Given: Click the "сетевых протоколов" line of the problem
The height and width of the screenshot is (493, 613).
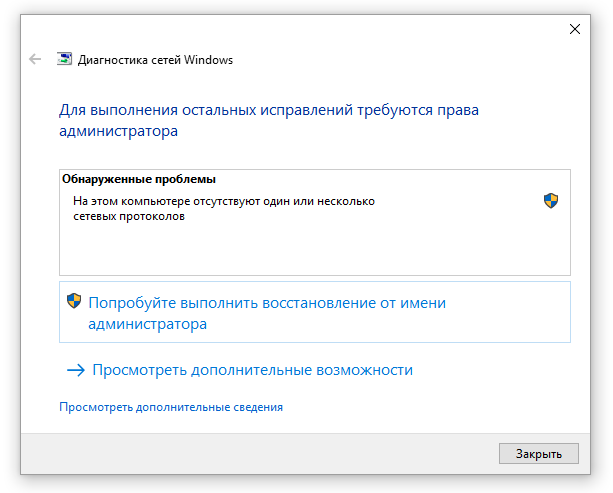Looking at the screenshot, I should tap(129, 215).
